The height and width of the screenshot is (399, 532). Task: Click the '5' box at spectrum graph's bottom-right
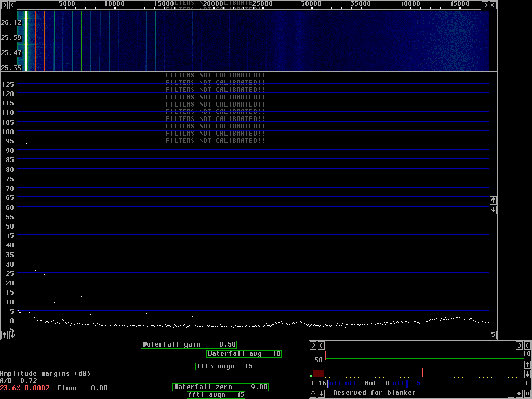(494, 335)
